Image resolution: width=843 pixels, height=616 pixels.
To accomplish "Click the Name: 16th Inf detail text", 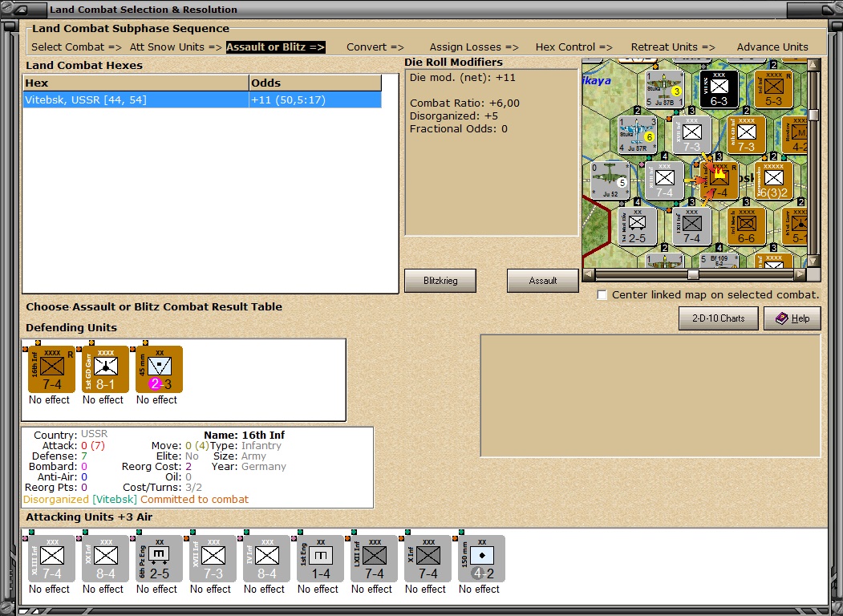I will click(x=244, y=435).
